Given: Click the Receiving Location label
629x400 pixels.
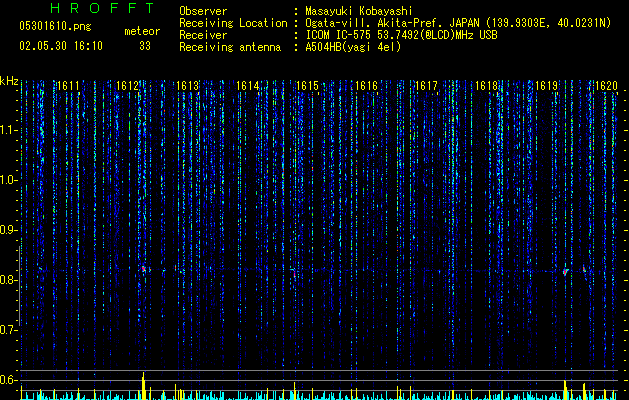Looking at the screenshot, I should pyautogui.click(x=233, y=23).
